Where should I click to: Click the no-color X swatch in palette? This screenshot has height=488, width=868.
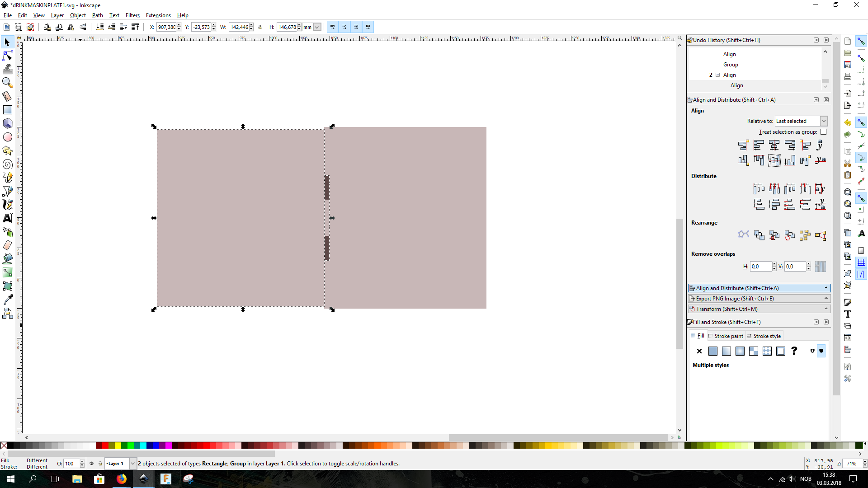[4, 446]
